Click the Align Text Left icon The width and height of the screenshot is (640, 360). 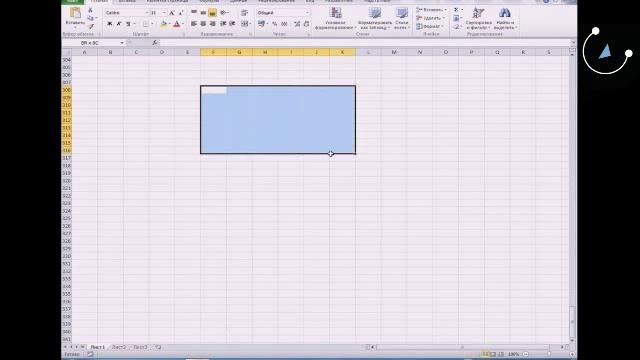pyautogui.click(x=194, y=24)
